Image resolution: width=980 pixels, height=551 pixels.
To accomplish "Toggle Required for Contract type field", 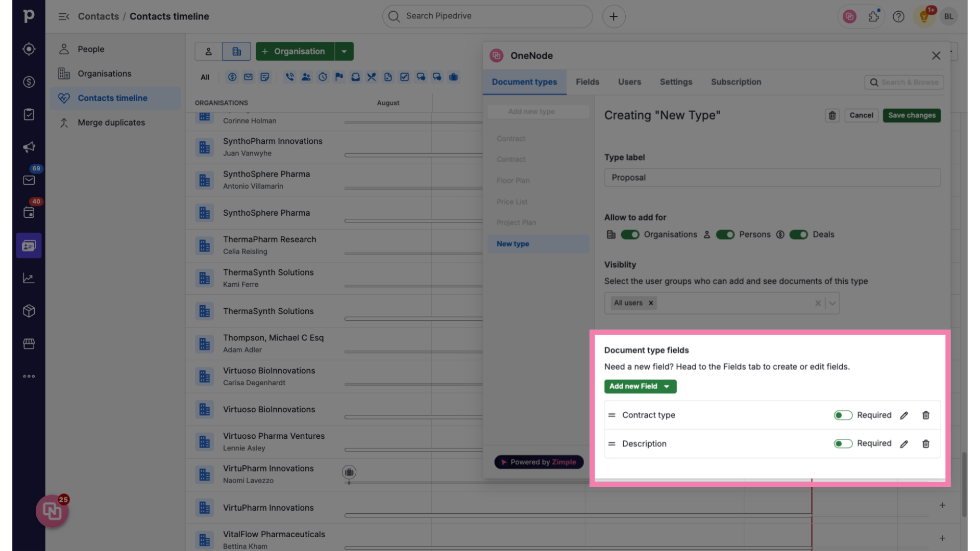I will [843, 415].
